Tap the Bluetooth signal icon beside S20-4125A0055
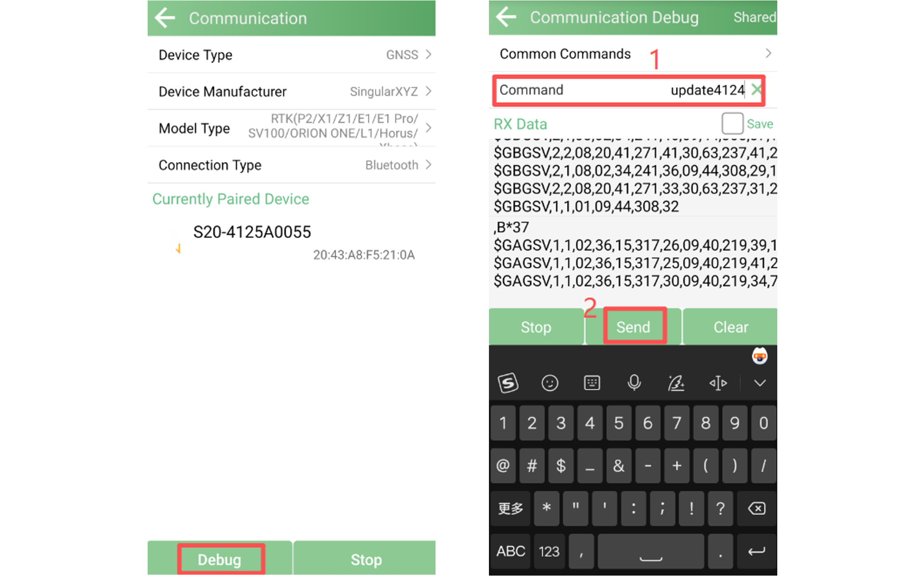The image size is (924, 577). pos(178,249)
